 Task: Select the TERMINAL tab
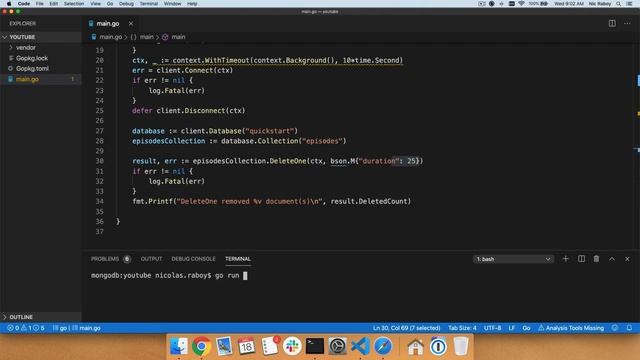tap(238, 259)
